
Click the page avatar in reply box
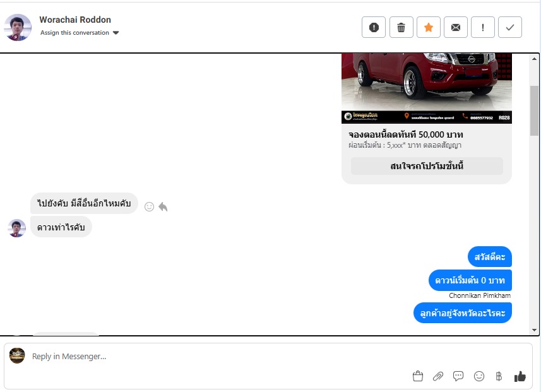17,355
